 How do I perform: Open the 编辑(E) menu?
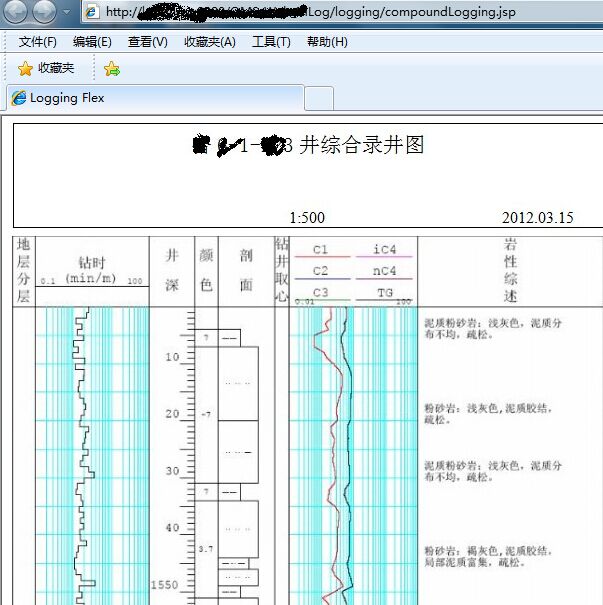pos(92,42)
